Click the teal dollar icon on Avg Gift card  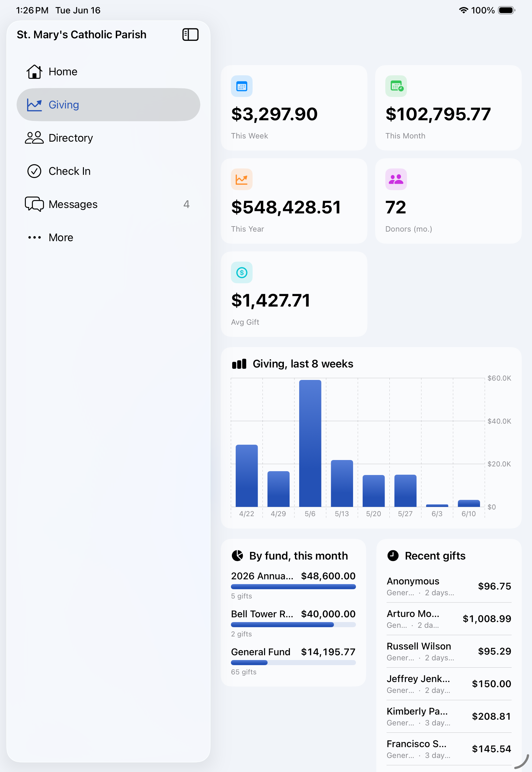coord(242,273)
